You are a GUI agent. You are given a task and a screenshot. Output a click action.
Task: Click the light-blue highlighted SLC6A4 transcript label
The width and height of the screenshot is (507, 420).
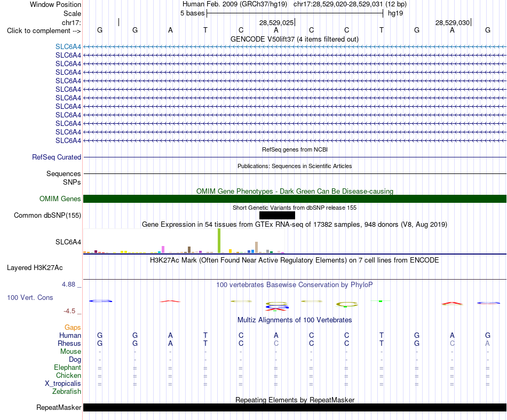click(68, 46)
